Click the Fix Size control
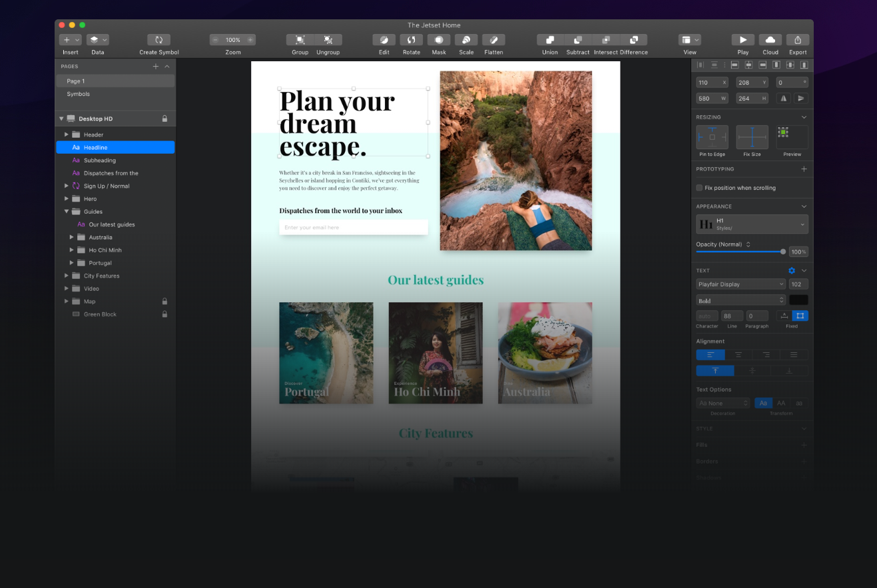Image resolution: width=877 pixels, height=588 pixels. coord(752,137)
